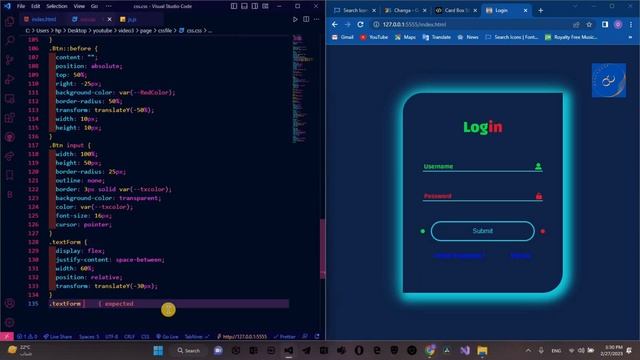640x360 pixels.
Task: Click the Submit button on login form
Action: [482, 231]
